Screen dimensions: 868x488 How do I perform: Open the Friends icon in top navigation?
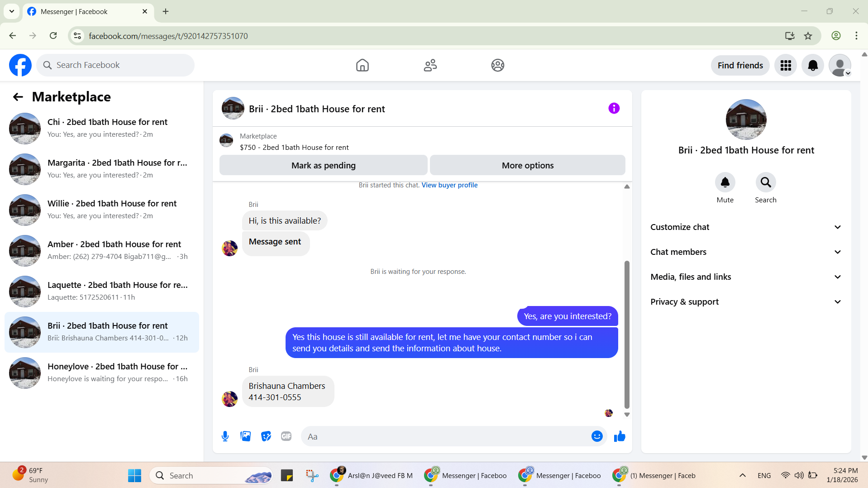click(x=430, y=65)
